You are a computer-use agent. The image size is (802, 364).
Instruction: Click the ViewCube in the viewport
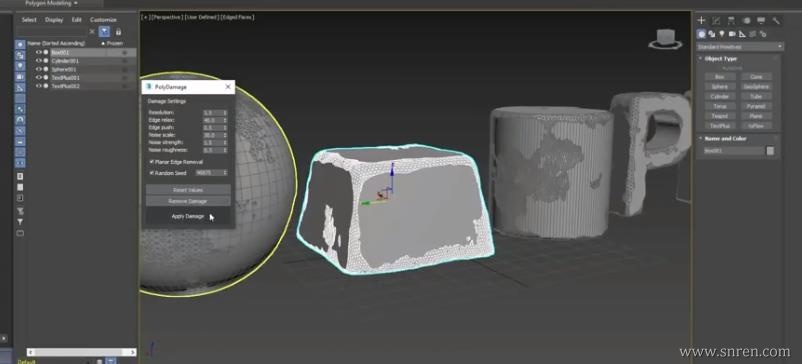click(x=664, y=39)
